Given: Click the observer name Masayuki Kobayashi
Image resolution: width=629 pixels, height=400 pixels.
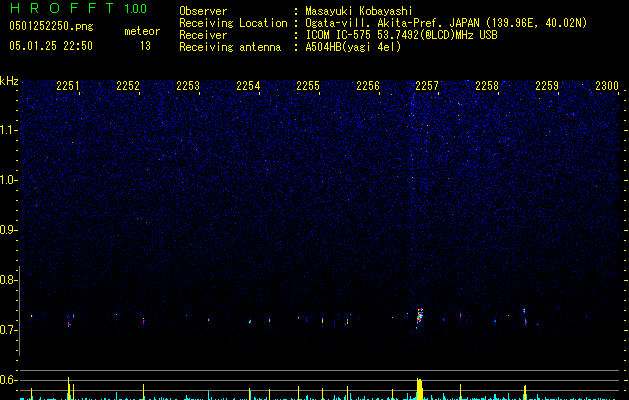Looking at the screenshot, I should point(359,11).
